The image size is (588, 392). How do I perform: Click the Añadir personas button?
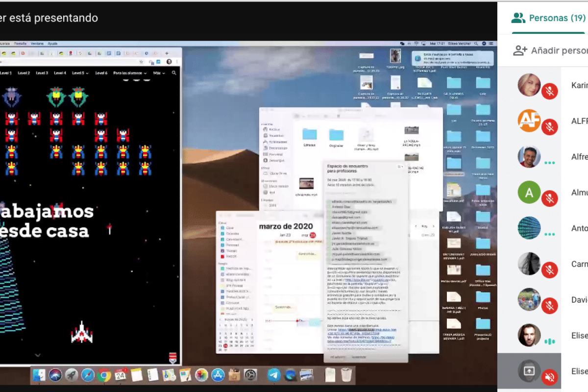[x=550, y=50]
